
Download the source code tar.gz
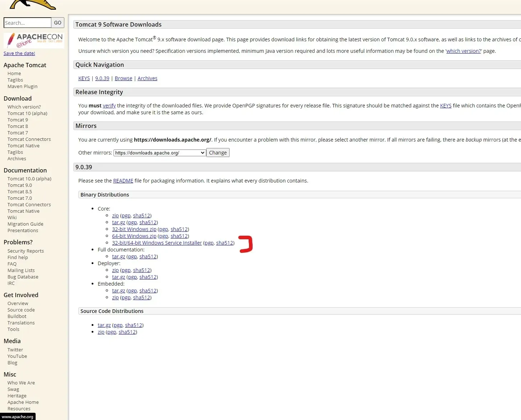pyautogui.click(x=104, y=325)
